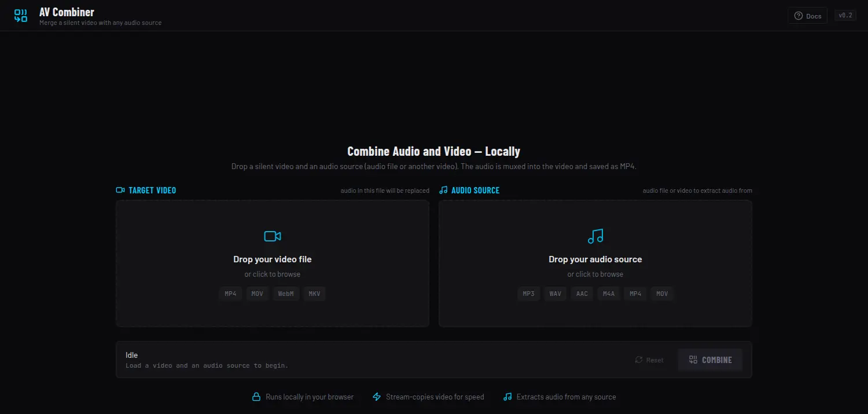The width and height of the screenshot is (868, 414).
Task: Click the MP4 chip in video drop zone
Action: pos(231,294)
